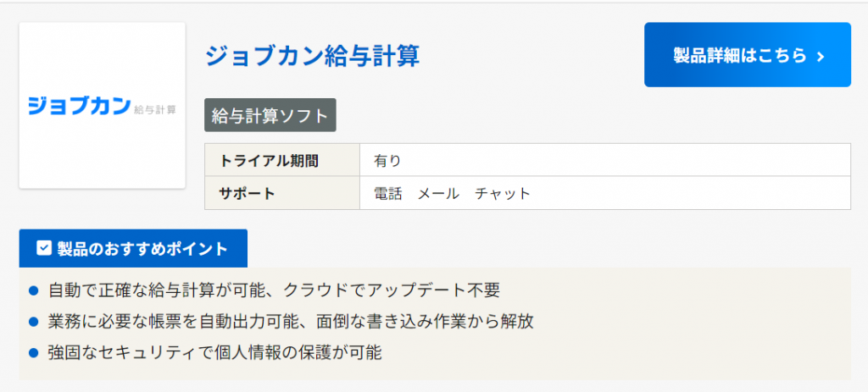
Task: Click the 業務に必要な帳票を自動出力可能 point text
Action: point(291,321)
